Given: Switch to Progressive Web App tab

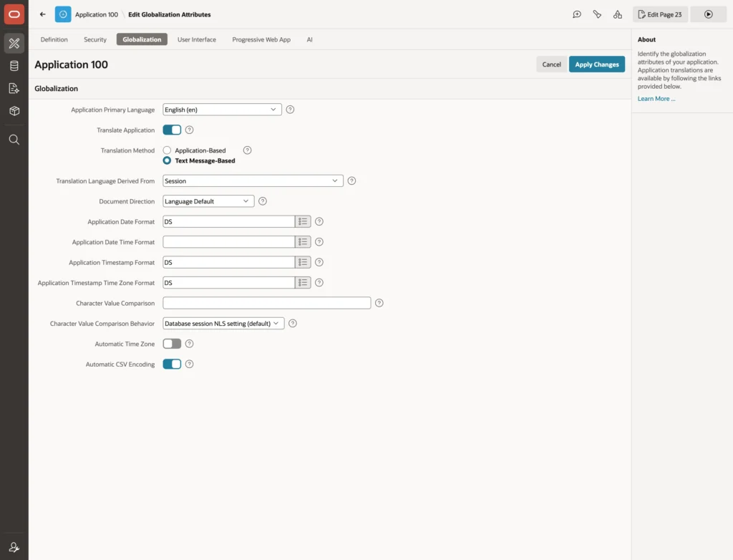Looking at the screenshot, I should click(x=261, y=39).
